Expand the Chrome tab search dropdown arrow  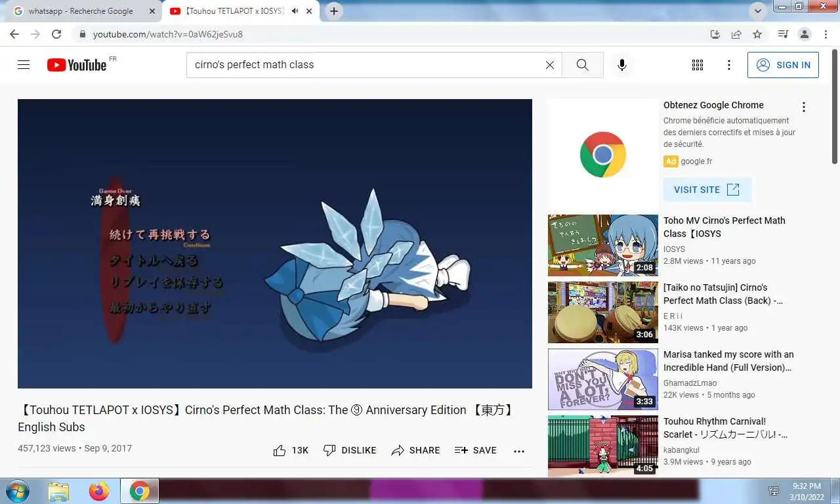(x=759, y=11)
